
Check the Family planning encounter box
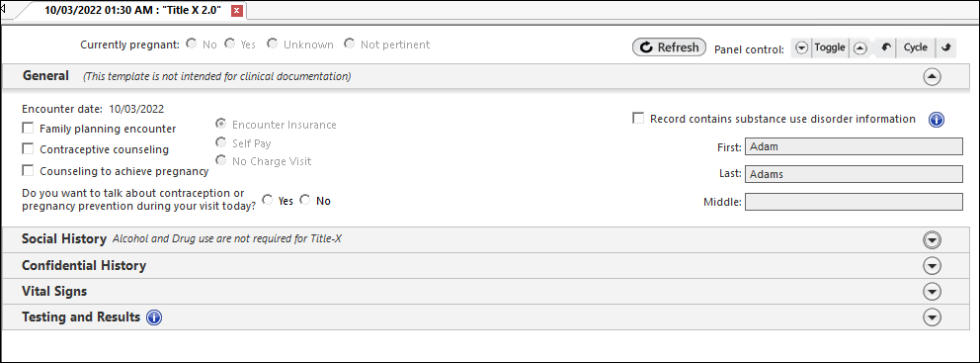click(x=28, y=129)
